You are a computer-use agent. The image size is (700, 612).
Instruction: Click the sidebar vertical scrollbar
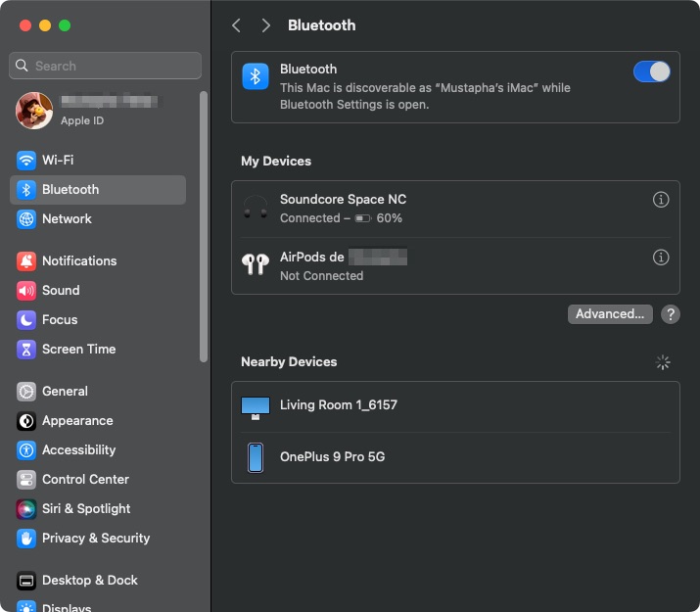tap(204, 227)
